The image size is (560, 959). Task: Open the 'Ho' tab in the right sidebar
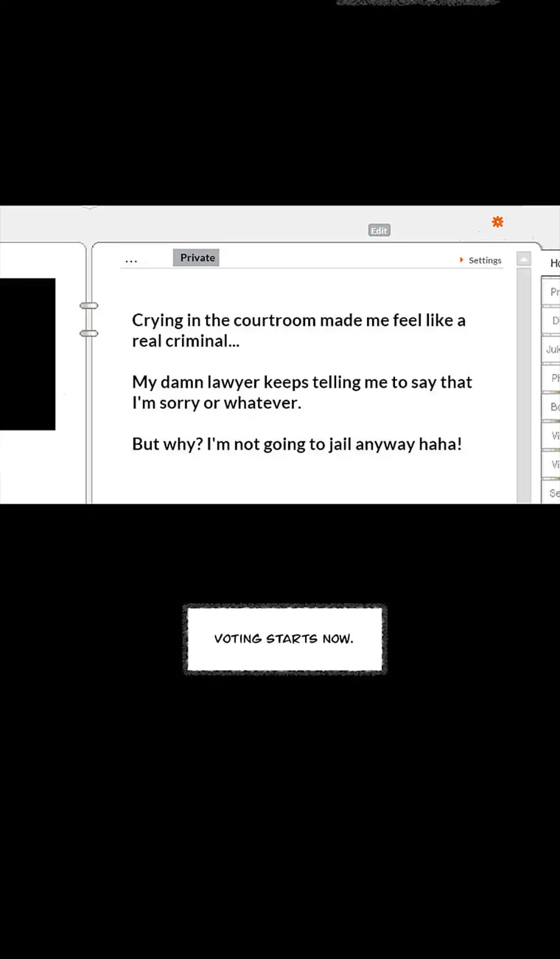point(554,263)
